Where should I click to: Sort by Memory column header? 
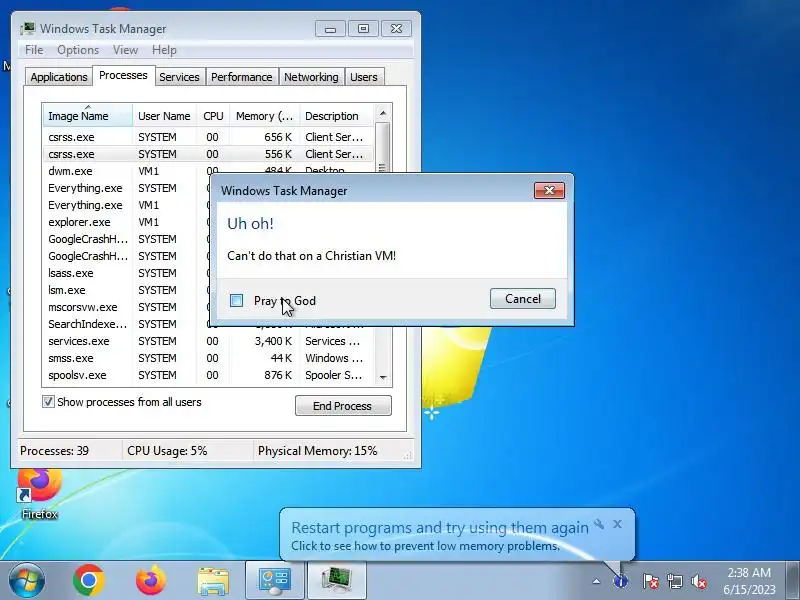(x=264, y=116)
